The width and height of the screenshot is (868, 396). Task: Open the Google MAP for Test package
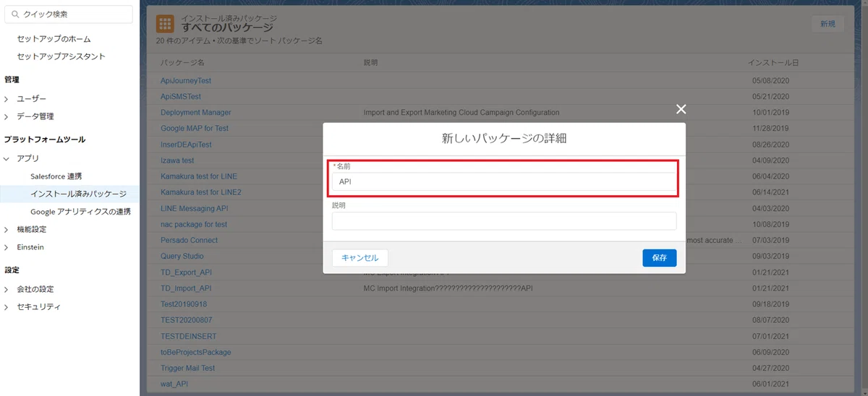click(195, 129)
